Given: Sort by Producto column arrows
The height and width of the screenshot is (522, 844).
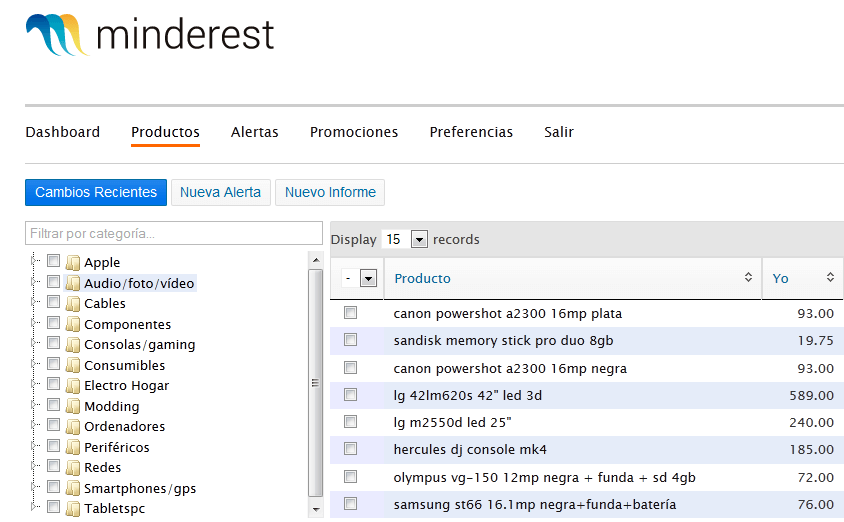Looking at the screenshot, I should (748, 277).
